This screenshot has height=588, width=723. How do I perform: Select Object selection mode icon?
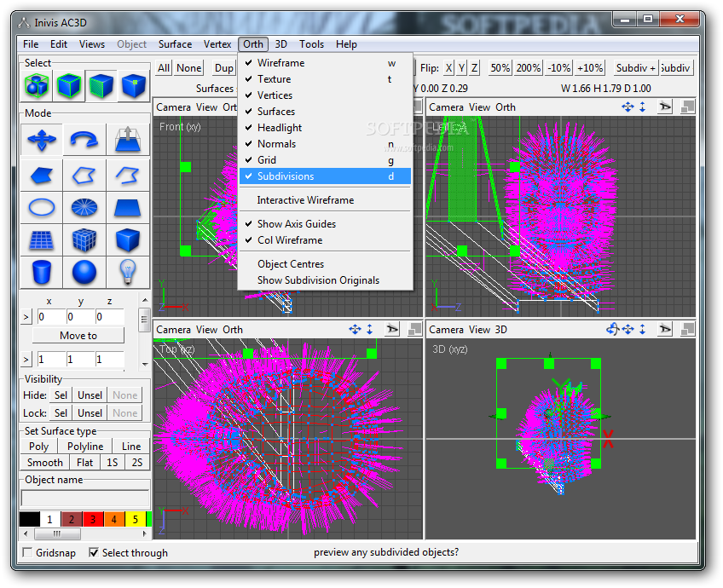(x=69, y=86)
